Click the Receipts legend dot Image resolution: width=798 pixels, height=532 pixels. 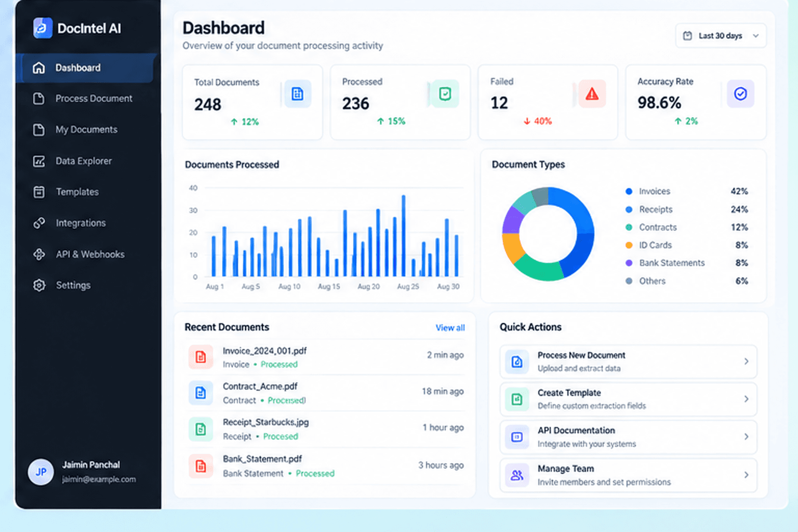pos(629,209)
